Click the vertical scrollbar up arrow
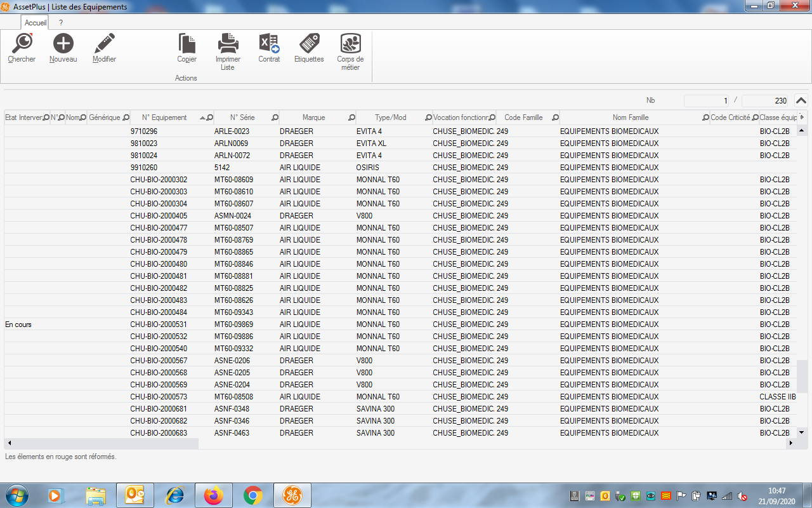The width and height of the screenshot is (812, 508). [802, 130]
